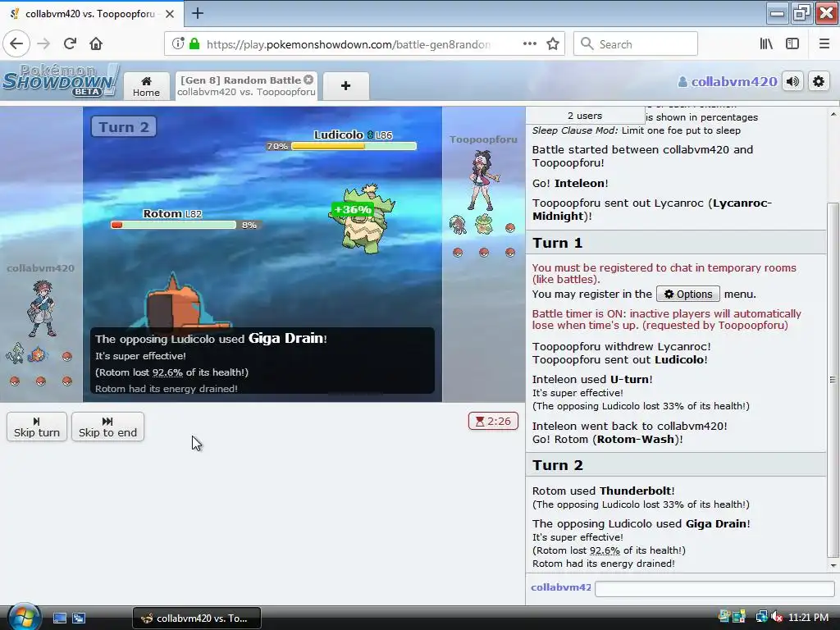Open Showdown options gear icon
Image resolution: width=840 pixels, height=630 pixels.
tap(819, 81)
